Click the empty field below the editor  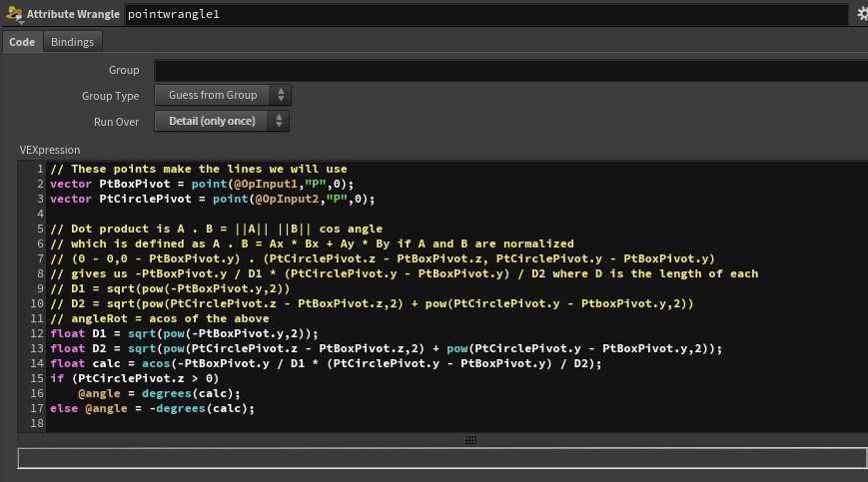(x=441, y=458)
